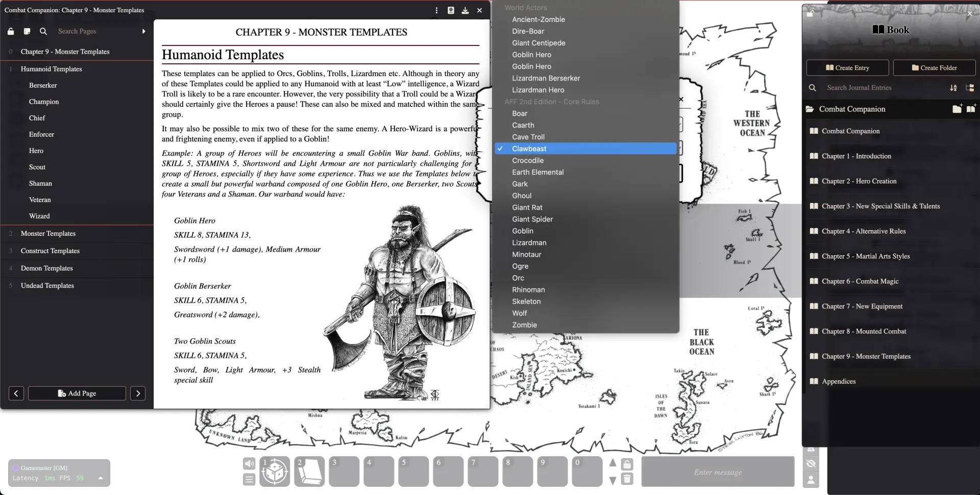Choose Giant Spider in the actor list
The height and width of the screenshot is (495, 980).
coord(532,219)
